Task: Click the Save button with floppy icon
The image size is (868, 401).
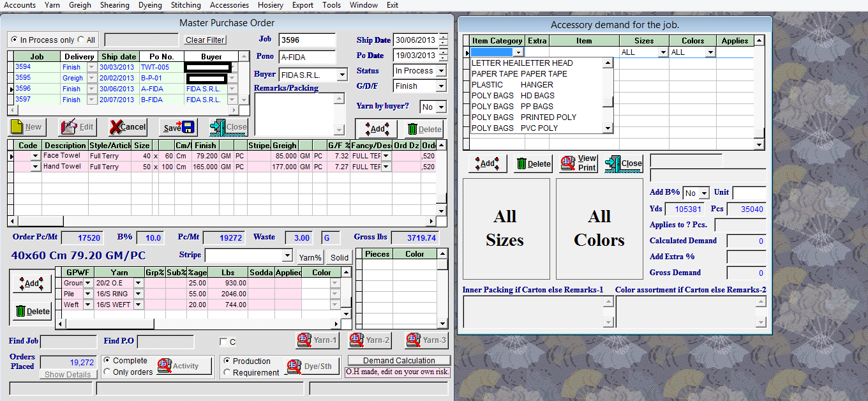Action: [x=178, y=127]
